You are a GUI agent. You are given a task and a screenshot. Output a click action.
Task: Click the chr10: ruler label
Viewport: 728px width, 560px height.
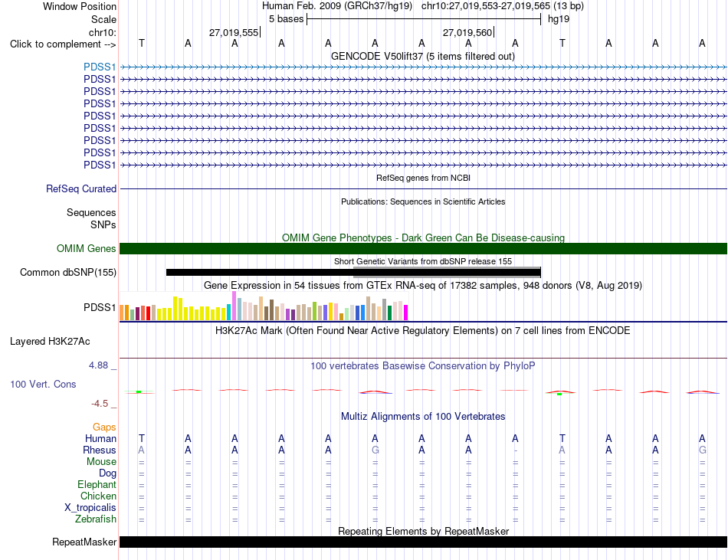[102, 32]
